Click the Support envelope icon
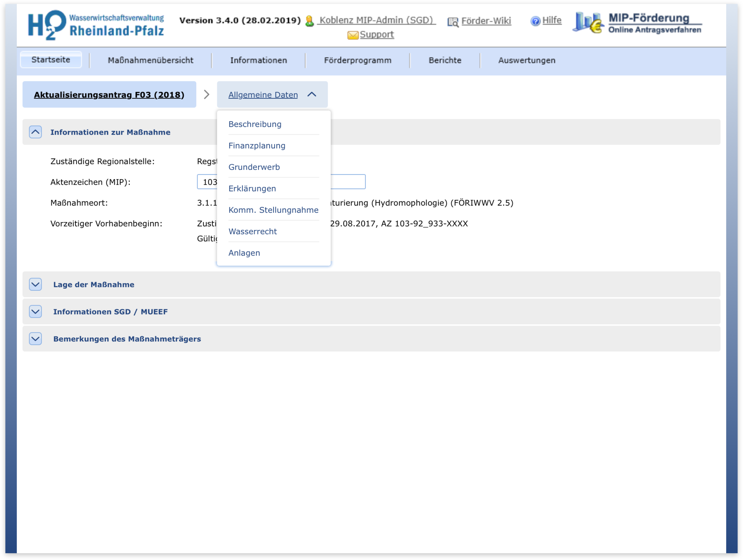The image size is (743, 560). (x=352, y=35)
